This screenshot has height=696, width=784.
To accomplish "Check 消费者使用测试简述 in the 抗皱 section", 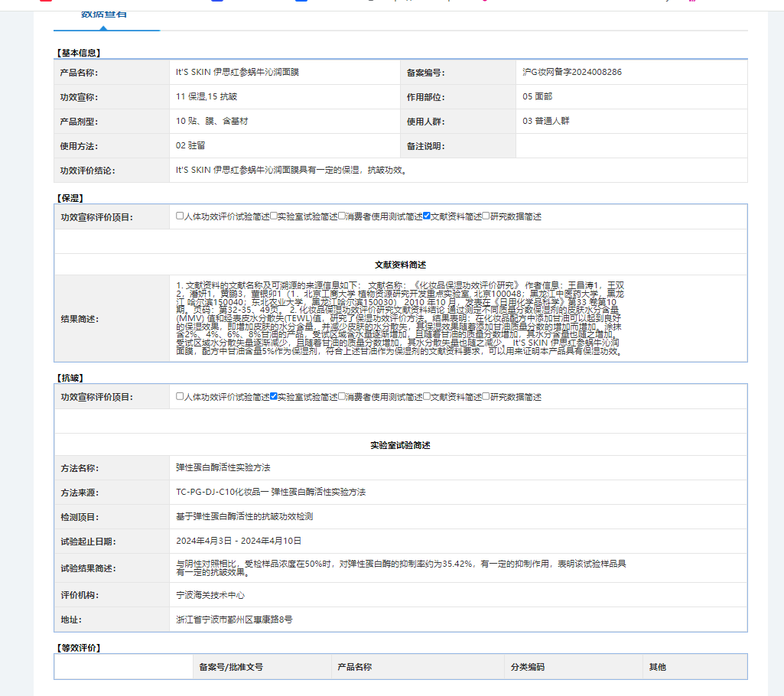I will [342, 397].
